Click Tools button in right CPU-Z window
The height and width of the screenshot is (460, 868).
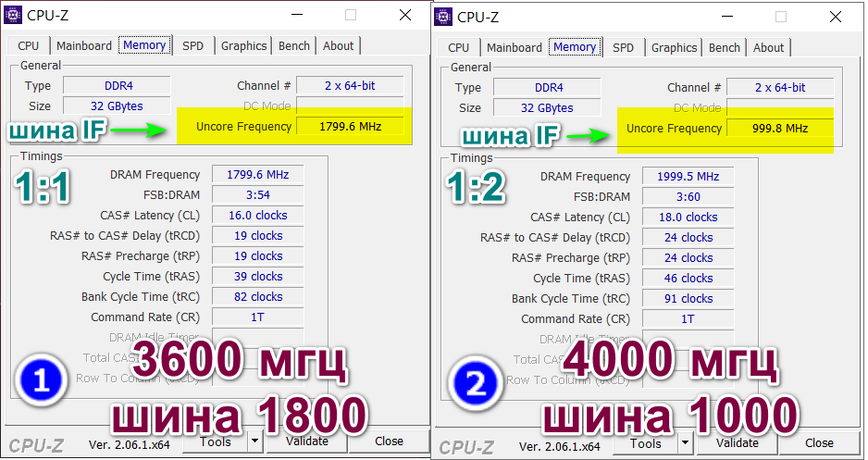pyautogui.click(x=646, y=443)
